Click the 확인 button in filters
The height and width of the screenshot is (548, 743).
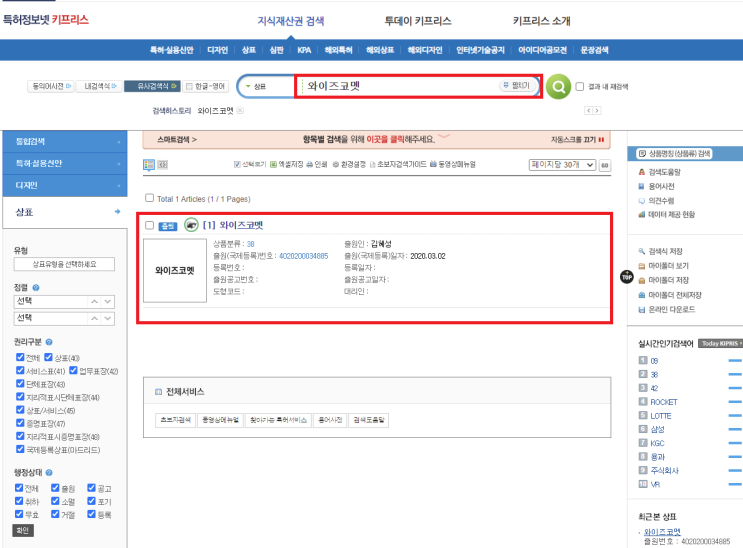pyautogui.click(x=23, y=530)
